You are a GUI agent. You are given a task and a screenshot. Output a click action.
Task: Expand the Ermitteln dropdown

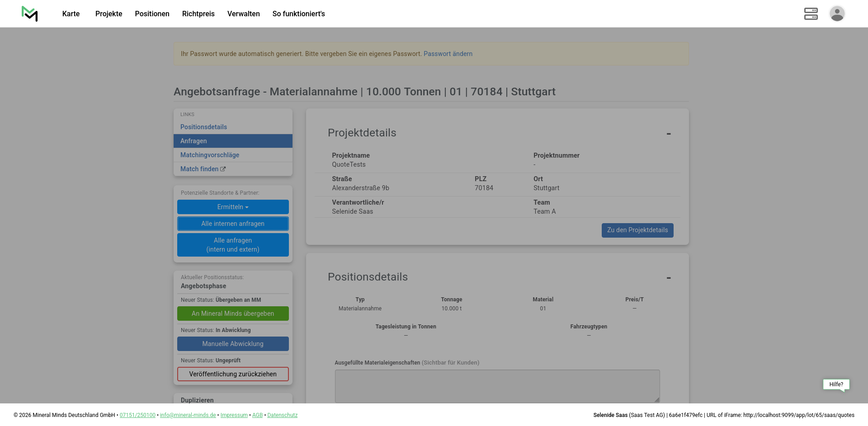tap(233, 207)
